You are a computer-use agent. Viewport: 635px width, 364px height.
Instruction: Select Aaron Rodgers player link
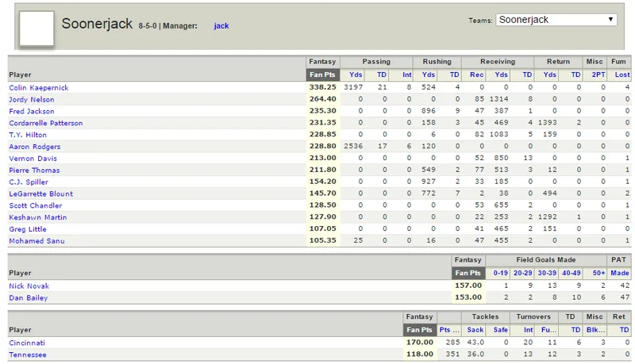point(35,147)
